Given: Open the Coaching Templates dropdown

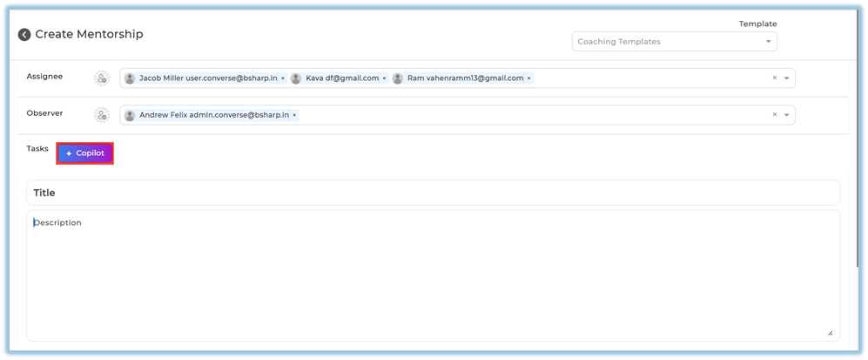Looking at the screenshot, I should pos(674,42).
